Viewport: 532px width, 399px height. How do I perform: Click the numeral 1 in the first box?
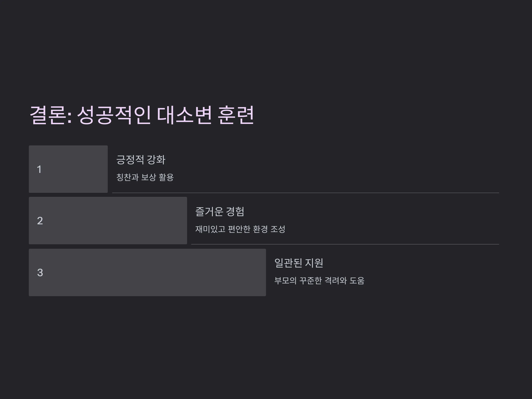pos(39,169)
